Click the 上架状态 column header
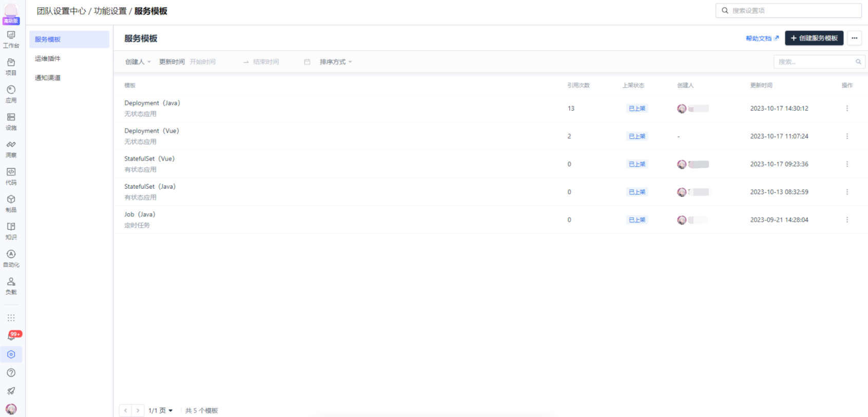The image size is (868, 417). click(x=633, y=85)
